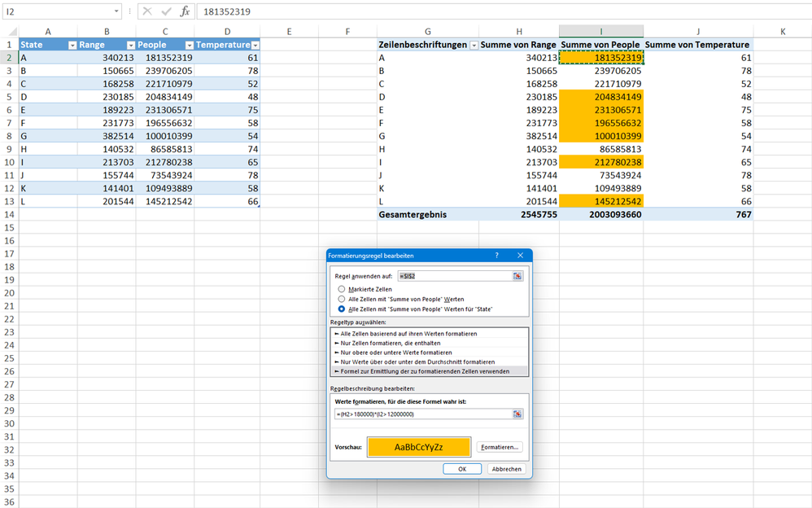Click range selector icon next to 'Regel anwenden auf'
812x508 pixels.
517,276
